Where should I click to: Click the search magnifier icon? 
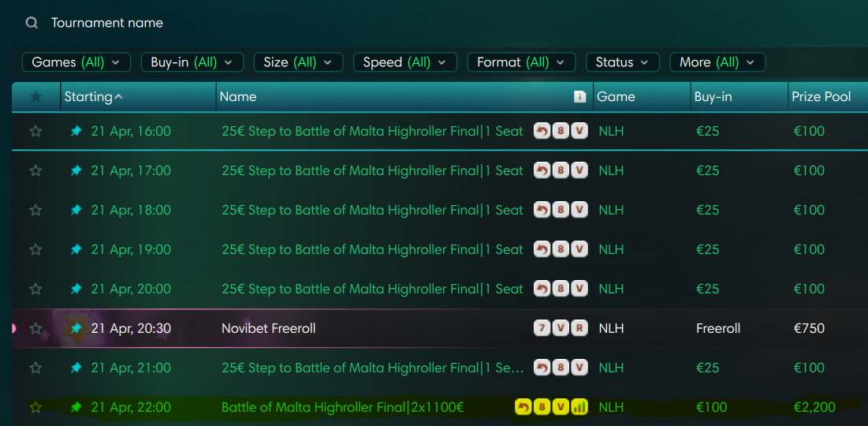pos(32,23)
